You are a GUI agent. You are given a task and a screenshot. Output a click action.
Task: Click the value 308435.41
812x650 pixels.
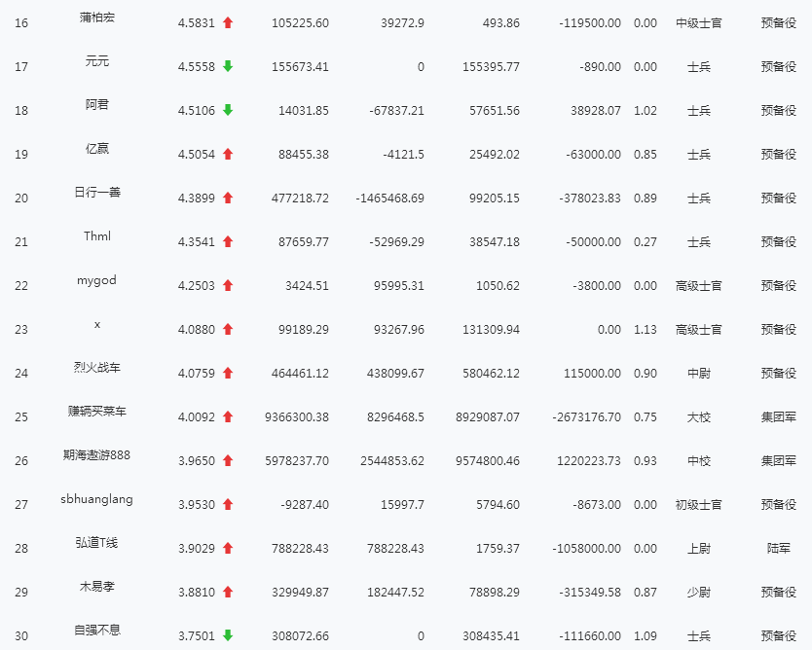click(491, 636)
